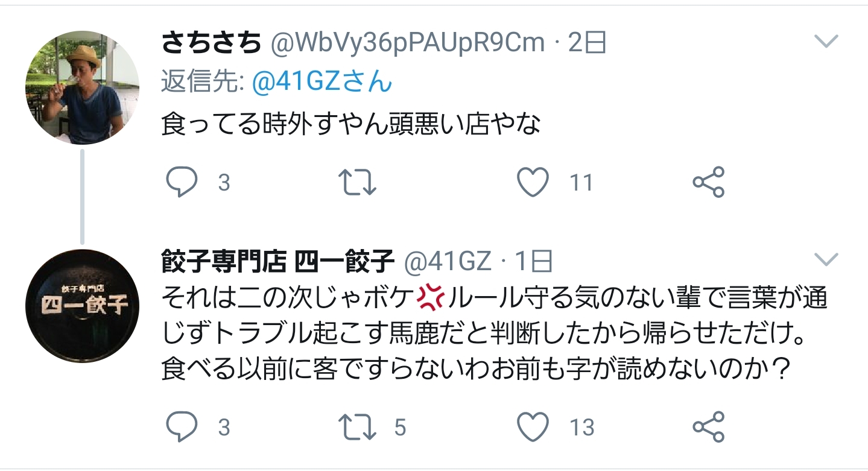This screenshot has width=868, height=471.
Task: Open the 2日 timestamp of first tweet
Action: (587, 43)
